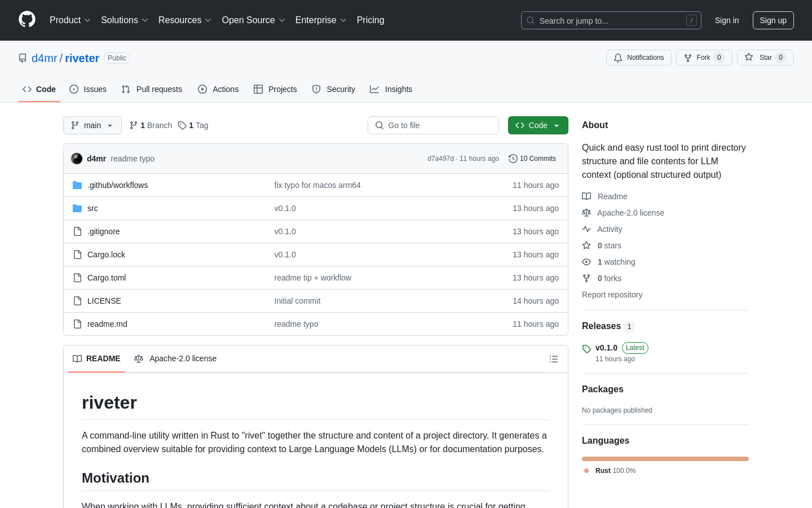Screen dimensions: 812x508
Task: Open Apache-2.0 license link in About
Action: pyautogui.click(x=623, y=213)
